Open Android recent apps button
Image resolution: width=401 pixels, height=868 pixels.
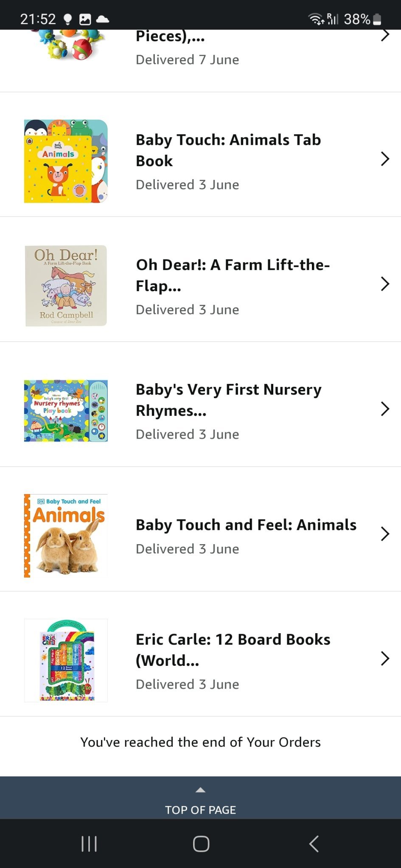tap(89, 843)
